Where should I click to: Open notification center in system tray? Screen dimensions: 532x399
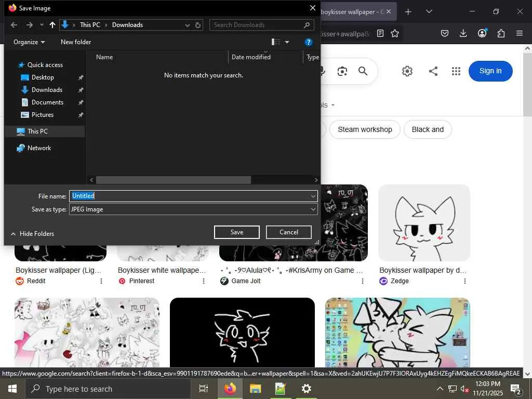516,389
